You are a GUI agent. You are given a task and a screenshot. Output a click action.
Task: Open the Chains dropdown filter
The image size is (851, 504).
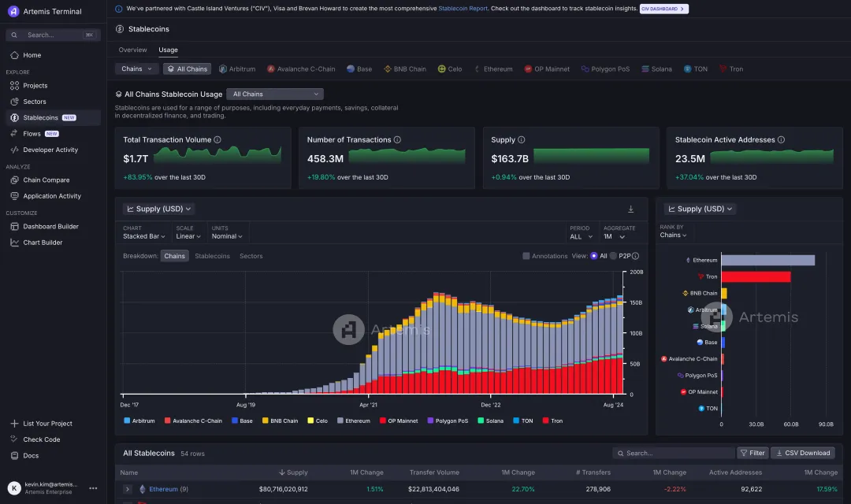point(137,69)
